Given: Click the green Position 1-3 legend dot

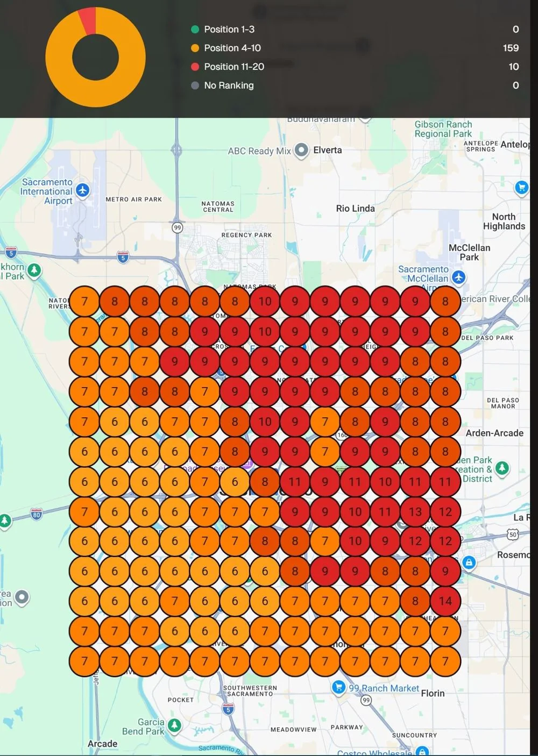Looking at the screenshot, I should (x=195, y=30).
